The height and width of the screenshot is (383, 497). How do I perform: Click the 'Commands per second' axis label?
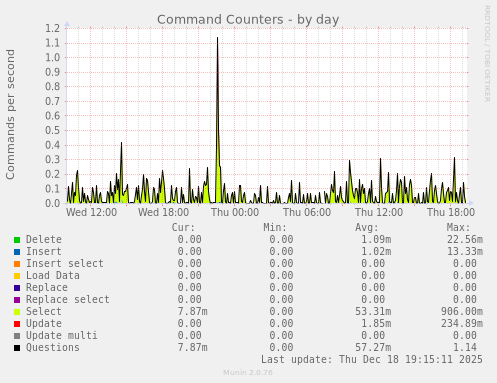(x=10, y=114)
